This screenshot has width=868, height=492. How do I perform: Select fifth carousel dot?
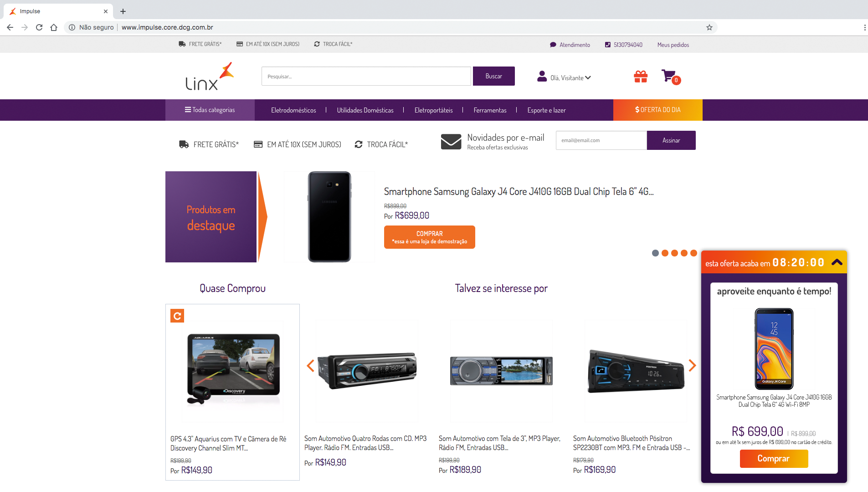tap(693, 253)
